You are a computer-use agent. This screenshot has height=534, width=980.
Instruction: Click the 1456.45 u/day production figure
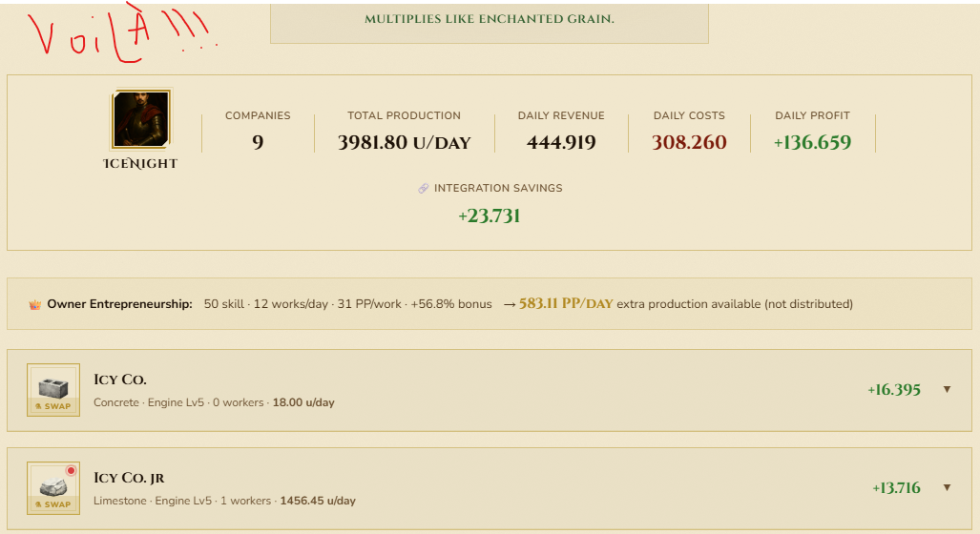click(318, 501)
